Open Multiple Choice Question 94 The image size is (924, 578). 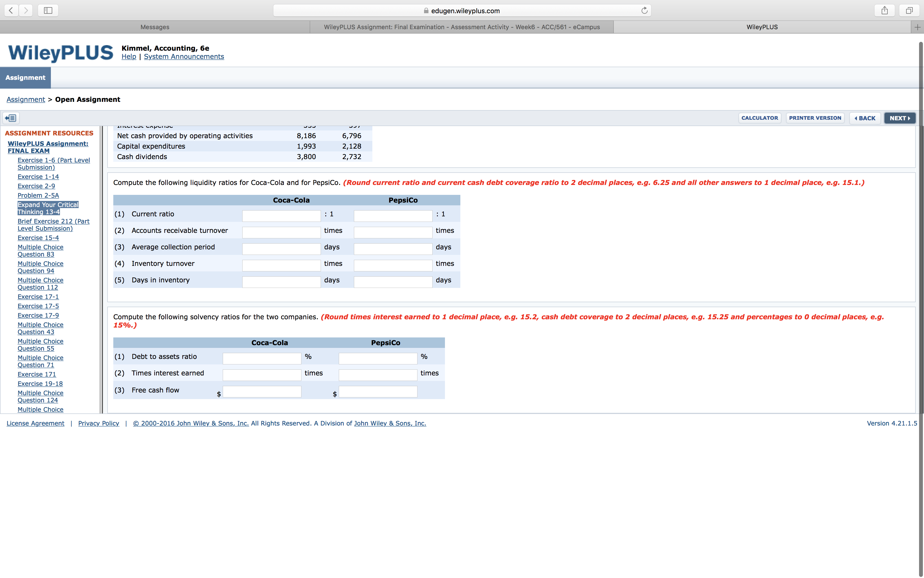coord(40,267)
